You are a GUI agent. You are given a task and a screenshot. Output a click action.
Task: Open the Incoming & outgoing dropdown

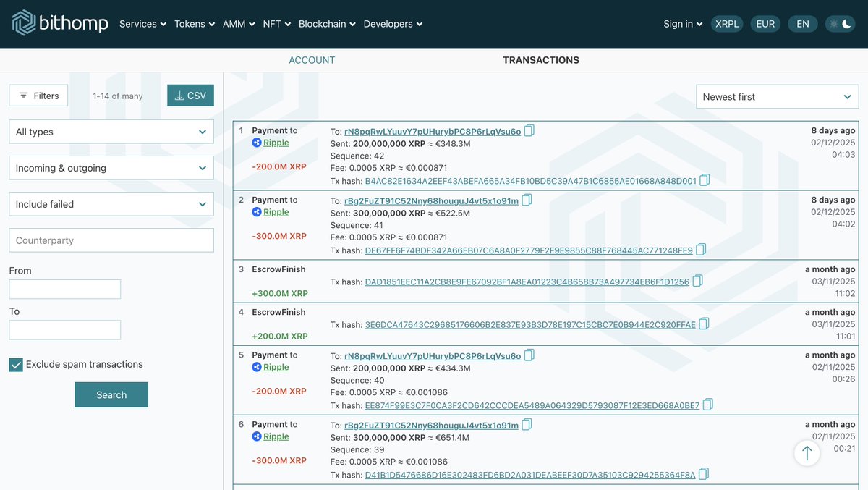[x=111, y=168]
